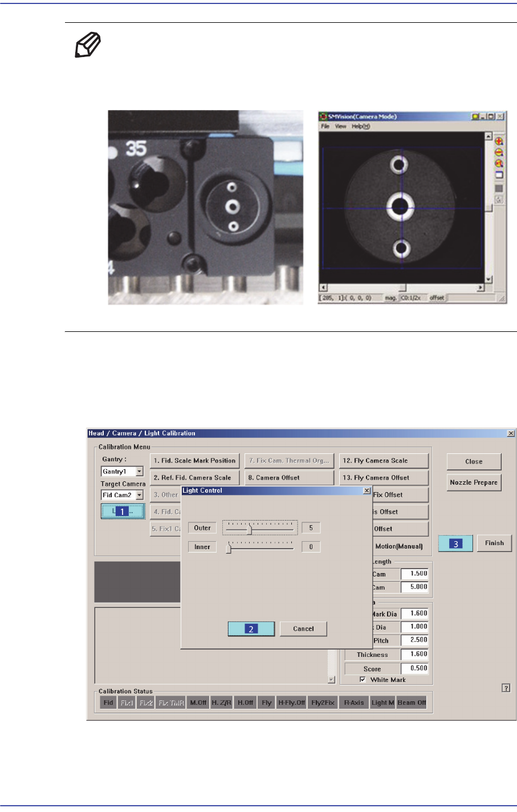Click the 1.500 Cam length field
This screenshot has width=517, height=812.
click(414, 574)
